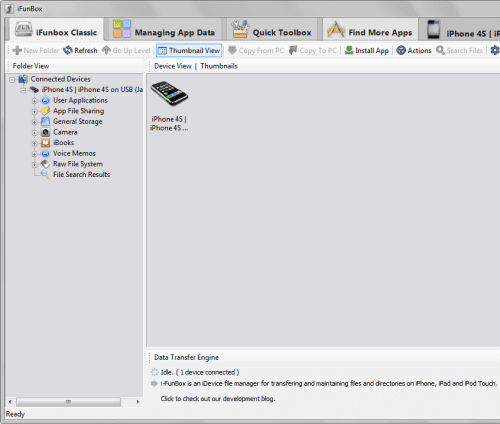Click the Go Up Level arrow icon
The height and width of the screenshot is (424, 500).
[x=106, y=50]
